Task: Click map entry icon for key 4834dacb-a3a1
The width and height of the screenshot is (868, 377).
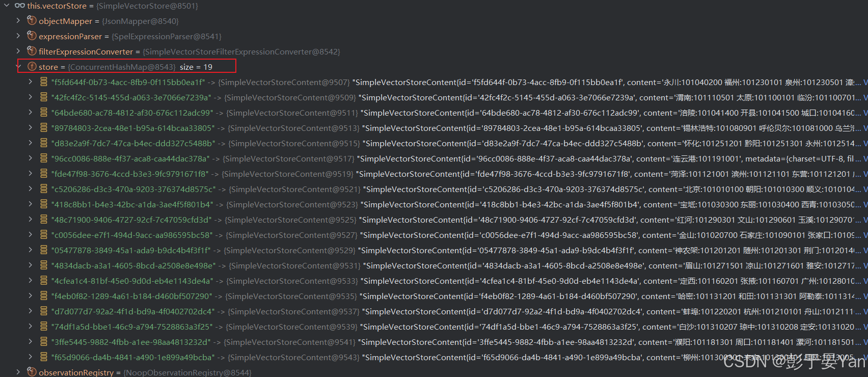Action: click(44, 265)
